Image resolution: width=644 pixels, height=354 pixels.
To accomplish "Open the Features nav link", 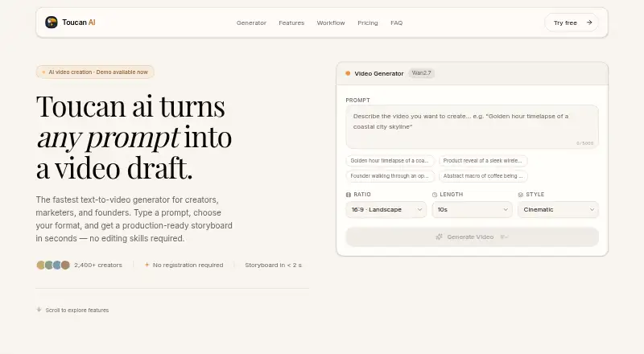I will (x=291, y=23).
